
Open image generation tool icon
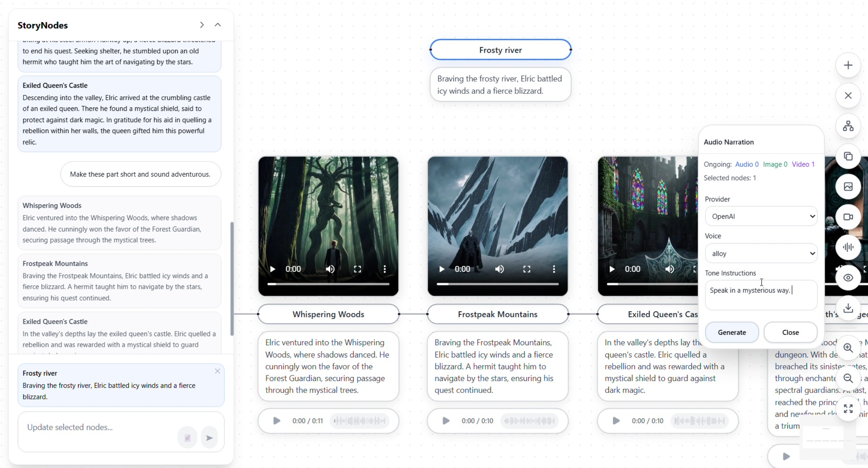click(848, 187)
